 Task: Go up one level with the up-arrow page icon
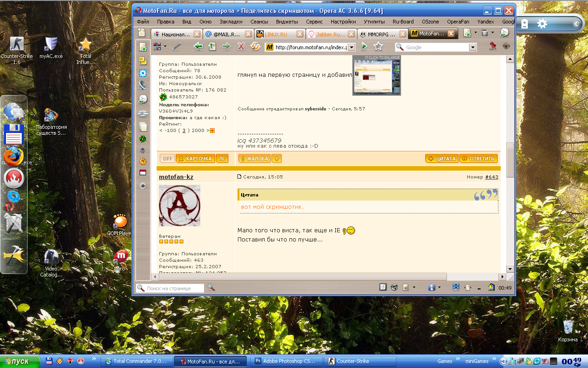point(212,46)
